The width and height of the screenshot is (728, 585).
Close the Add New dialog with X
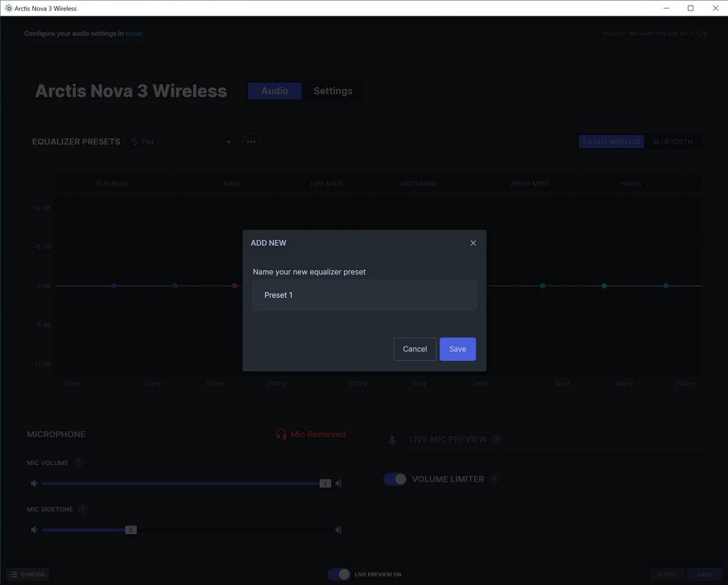[473, 243]
